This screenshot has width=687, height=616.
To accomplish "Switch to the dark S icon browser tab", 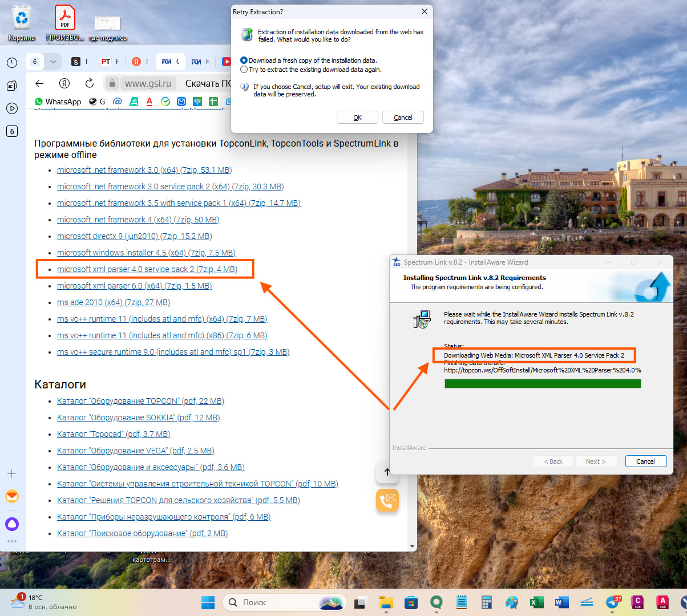I will pyautogui.click(x=79, y=62).
